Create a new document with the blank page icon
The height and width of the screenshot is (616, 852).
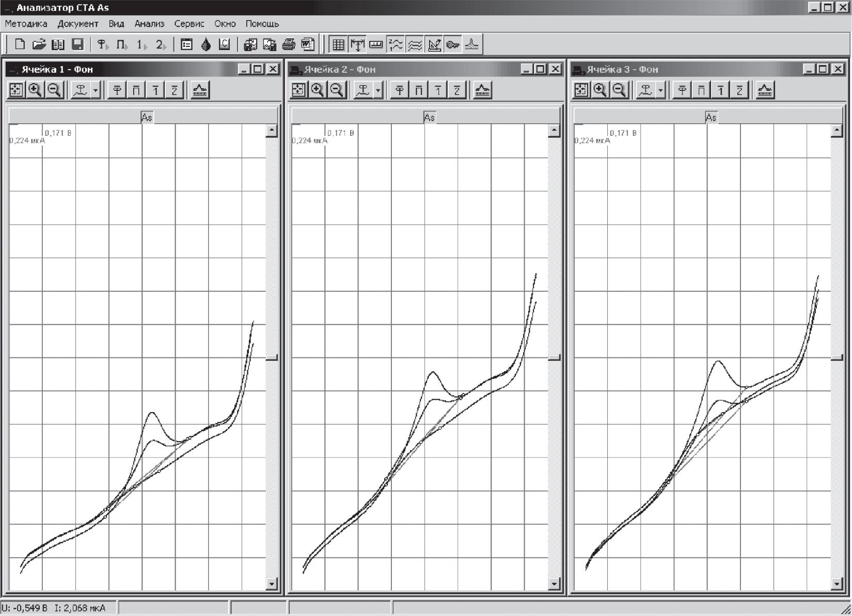click(x=20, y=44)
